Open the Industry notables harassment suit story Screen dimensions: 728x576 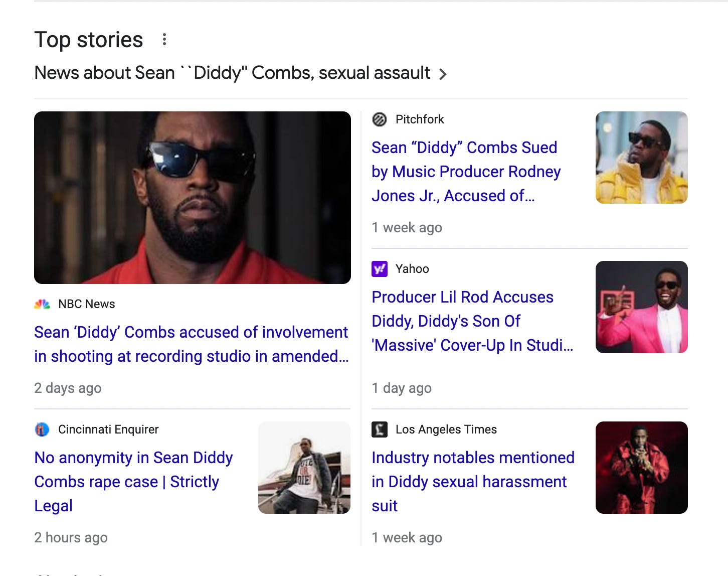[x=473, y=482]
